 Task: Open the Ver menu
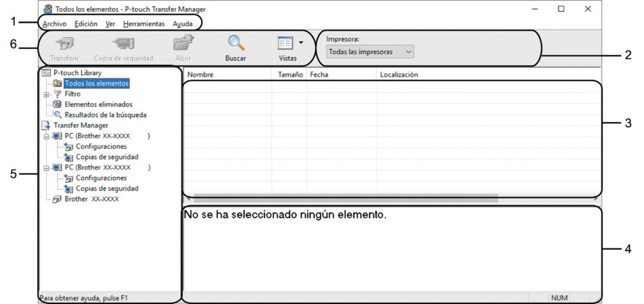point(110,24)
